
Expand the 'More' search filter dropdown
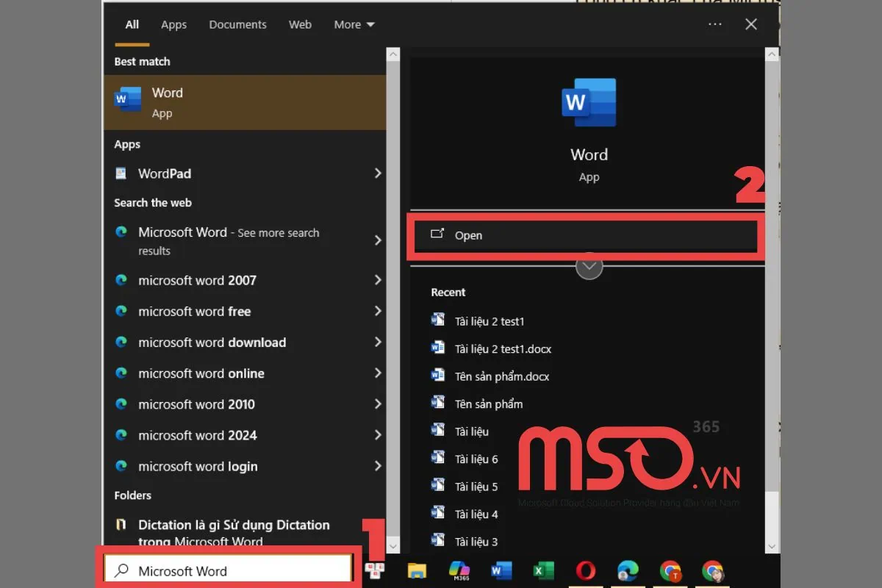[x=354, y=24]
